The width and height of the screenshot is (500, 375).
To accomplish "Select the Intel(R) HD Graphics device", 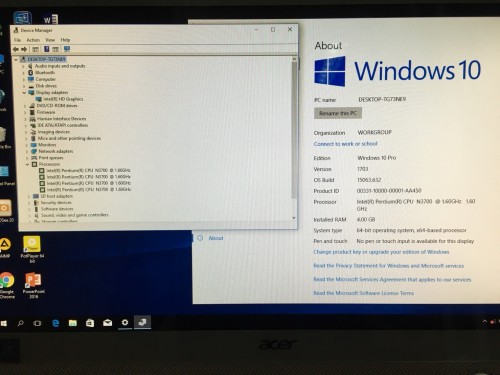I will coord(59,99).
